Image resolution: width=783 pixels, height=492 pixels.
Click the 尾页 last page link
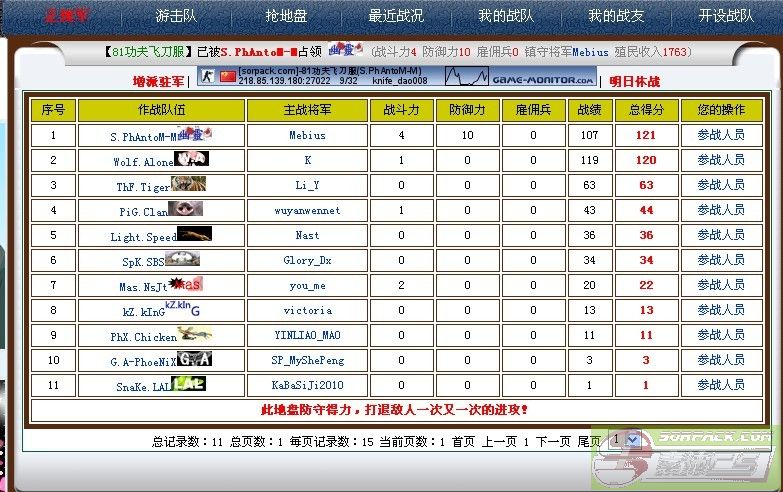pos(589,441)
